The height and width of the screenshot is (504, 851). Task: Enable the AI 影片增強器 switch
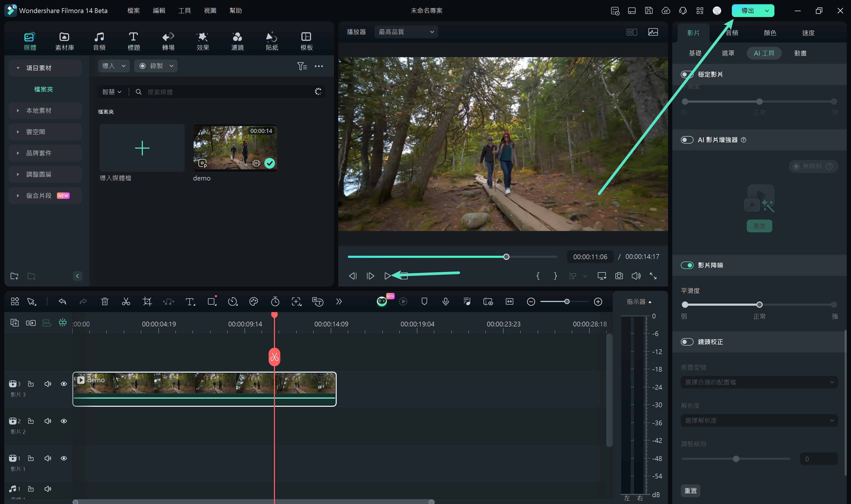tap(687, 140)
